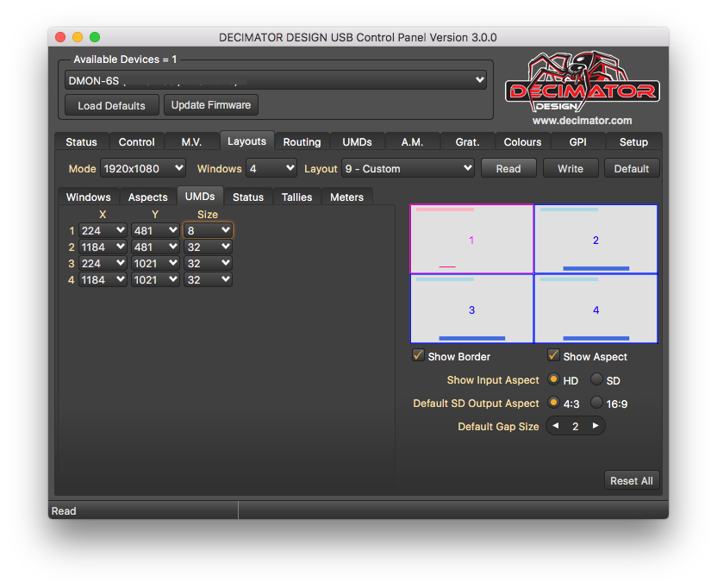Select the UMDs sub-tab in Layouts

click(x=200, y=197)
